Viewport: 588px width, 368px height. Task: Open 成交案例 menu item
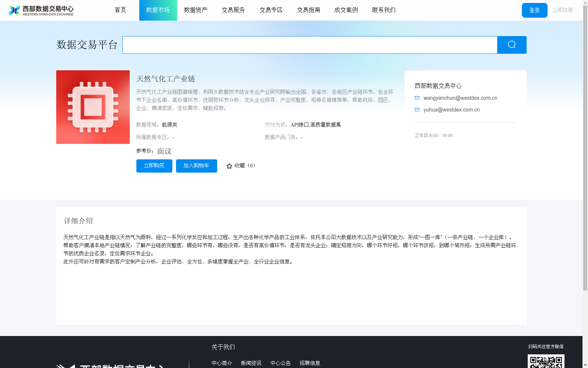point(346,10)
